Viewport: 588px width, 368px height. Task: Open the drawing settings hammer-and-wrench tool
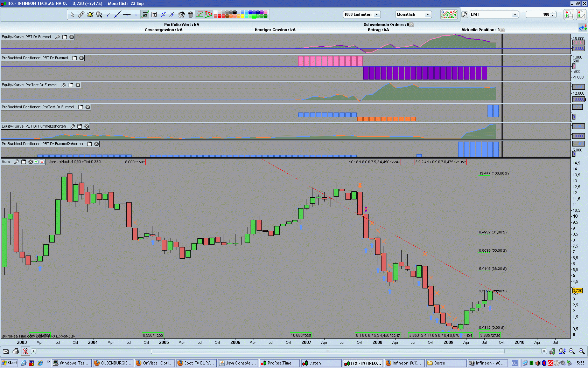[181, 14]
